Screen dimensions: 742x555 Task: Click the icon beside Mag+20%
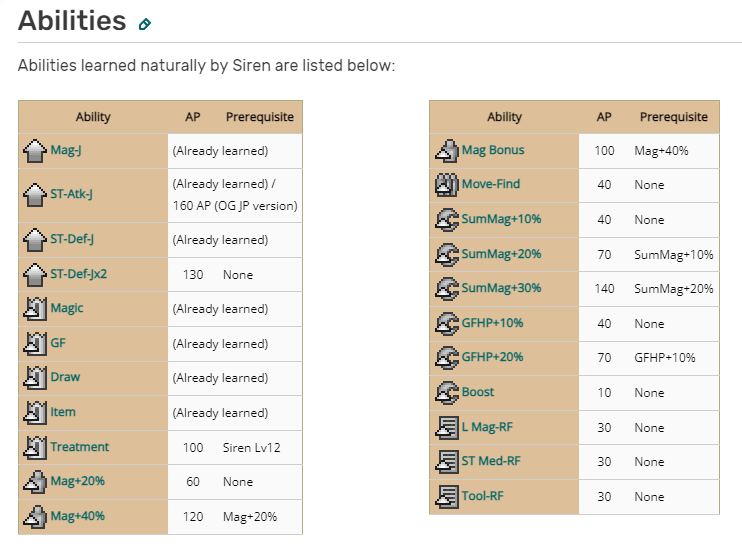coord(35,482)
